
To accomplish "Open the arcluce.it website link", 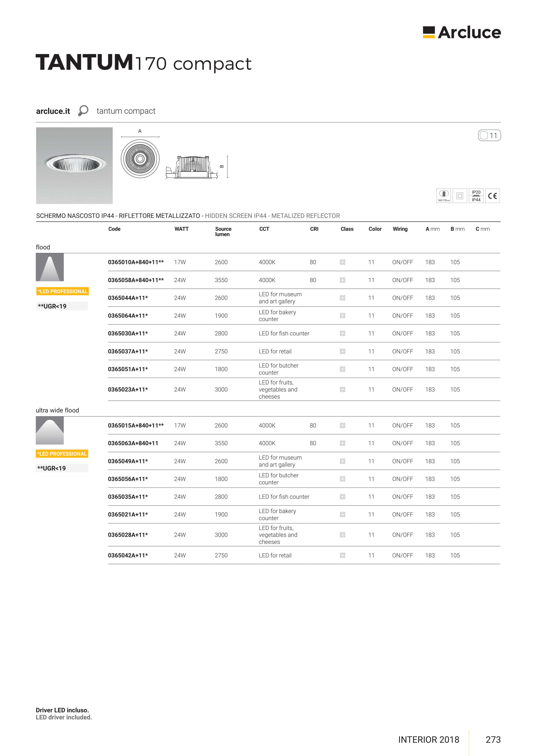I will (x=53, y=111).
